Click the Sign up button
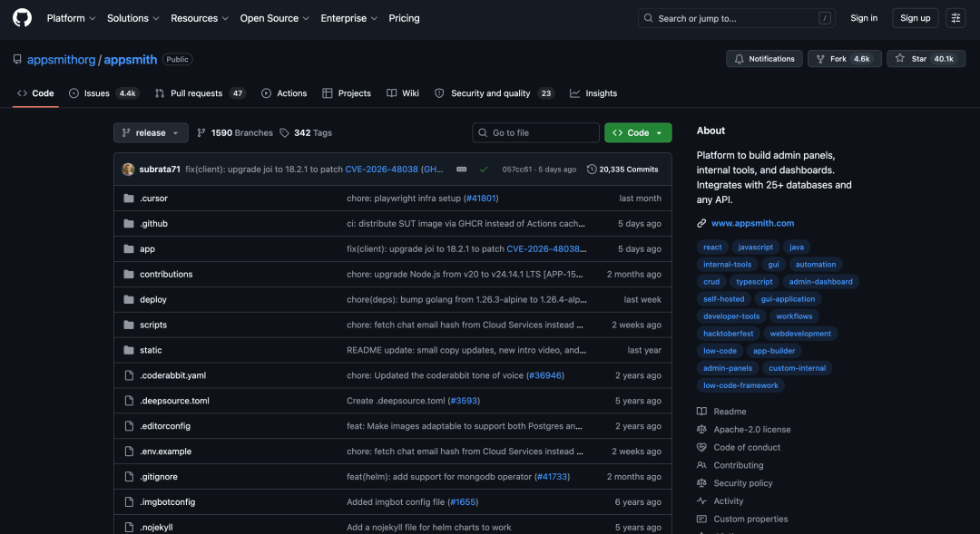Image resolution: width=980 pixels, height=534 pixels. coord(915,18)
